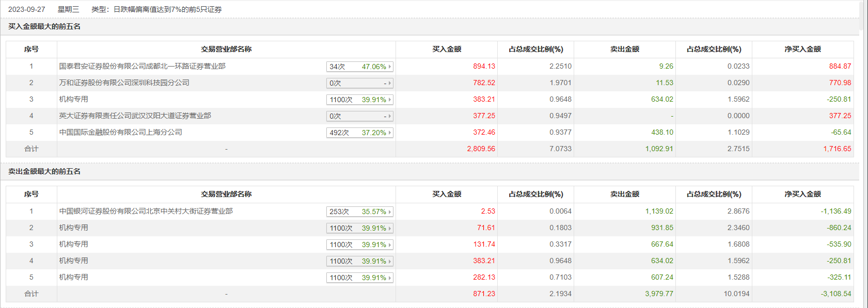The width and height of the screenshot is (868, 308).
Task: Click 交易营业部名称 header in top table
Action: coord(226,49)
